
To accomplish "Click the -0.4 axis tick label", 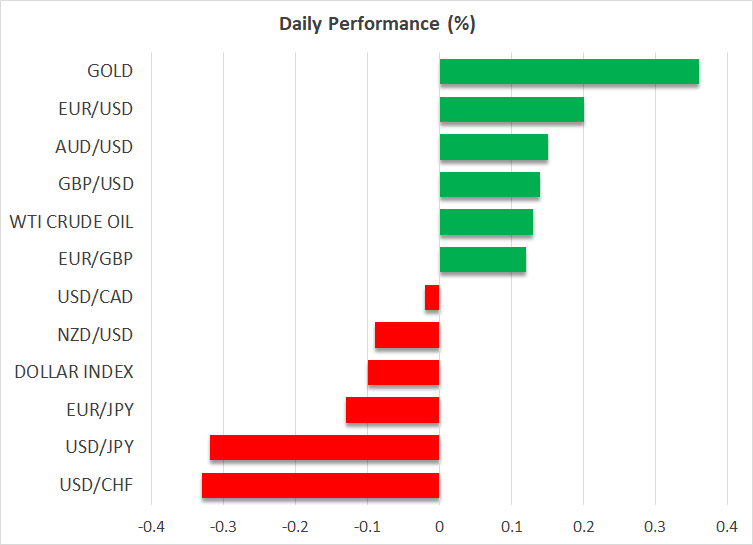I will tap(150, 526).
